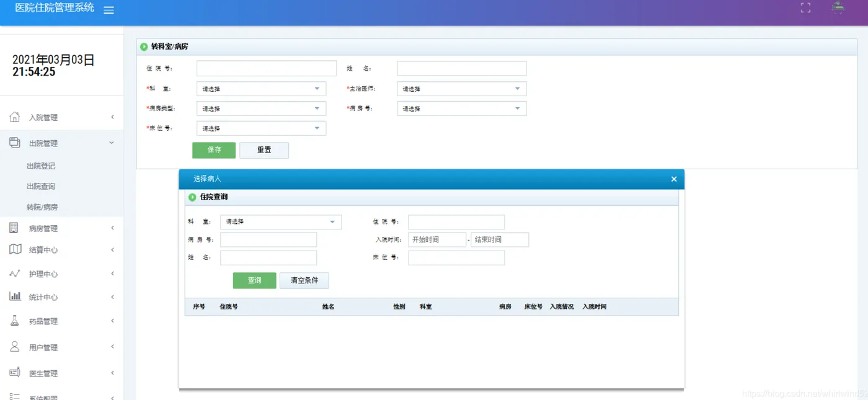Open 出院查询 submenu item
This screenshot has width=868, height=400.
[41, 187]
